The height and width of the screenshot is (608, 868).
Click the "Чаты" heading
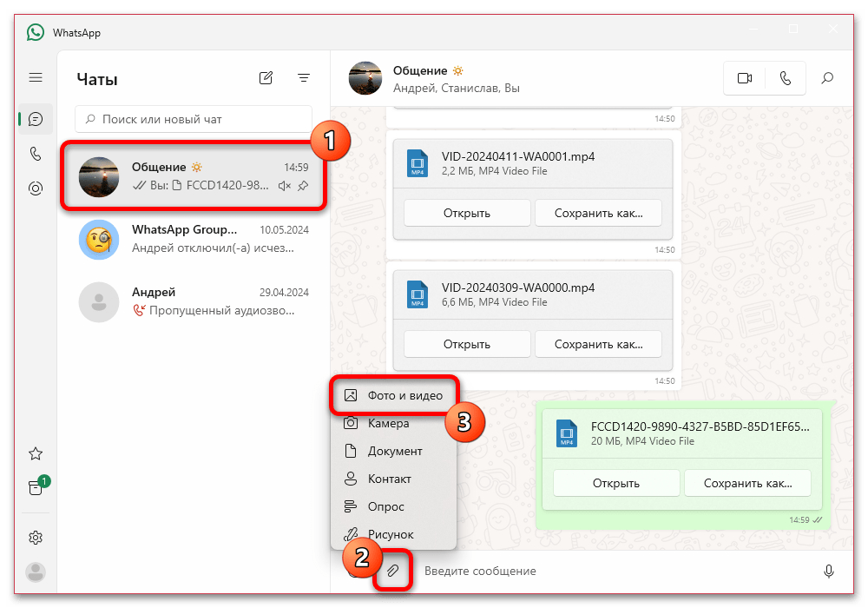coord(97,79)
